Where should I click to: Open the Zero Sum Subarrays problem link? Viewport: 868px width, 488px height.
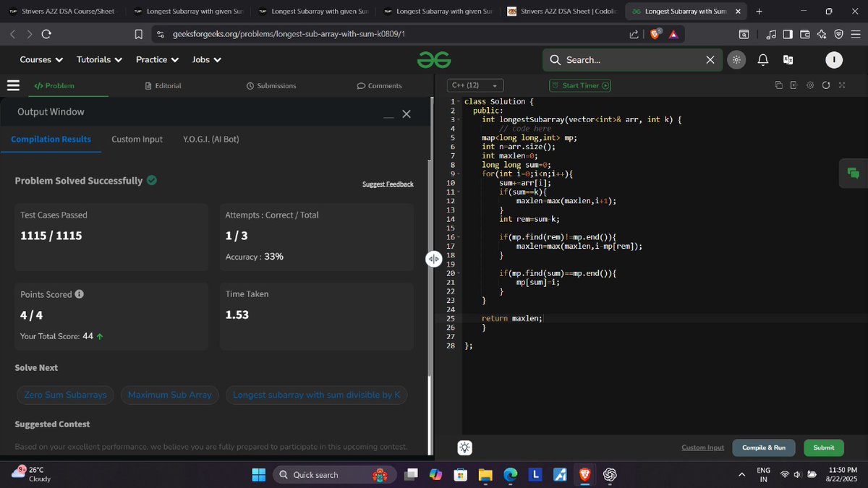point(65,395)
